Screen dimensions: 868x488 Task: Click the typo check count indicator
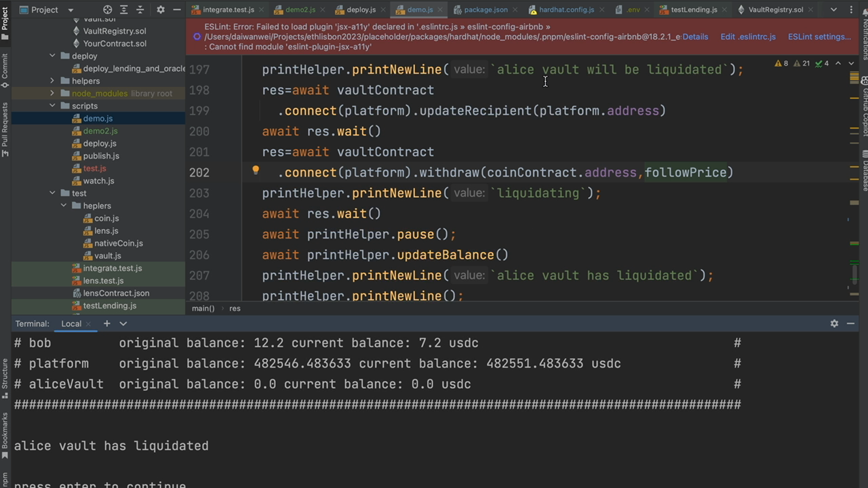pyautogui.click(x=822, y=63)
